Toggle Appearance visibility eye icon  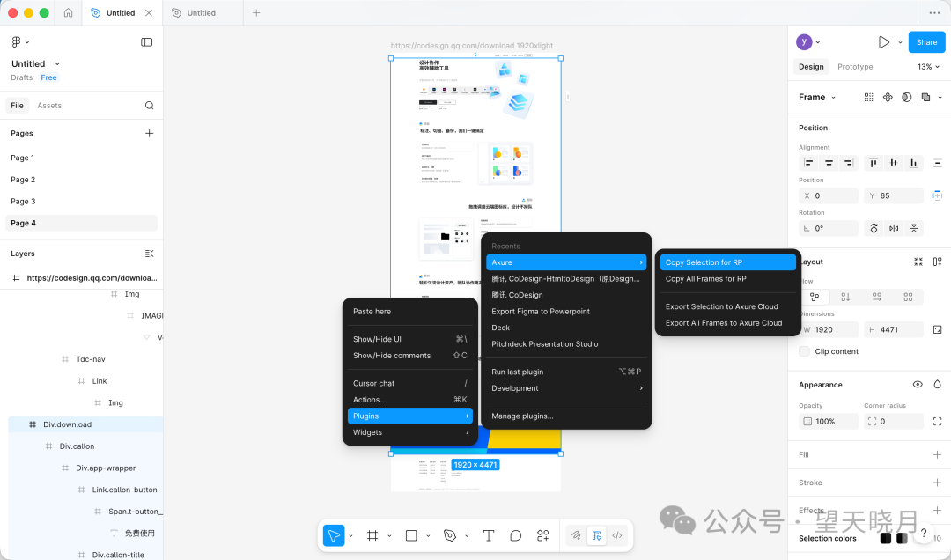(918, 385)
